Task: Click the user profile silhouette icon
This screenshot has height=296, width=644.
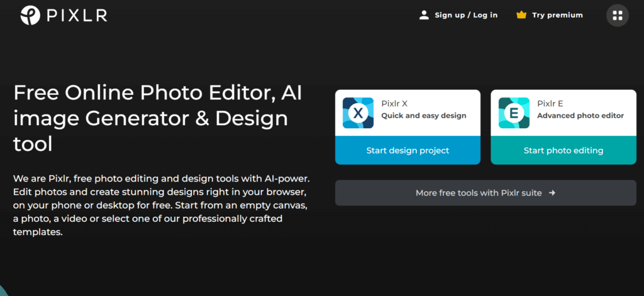Action: (x=424, y=15)
